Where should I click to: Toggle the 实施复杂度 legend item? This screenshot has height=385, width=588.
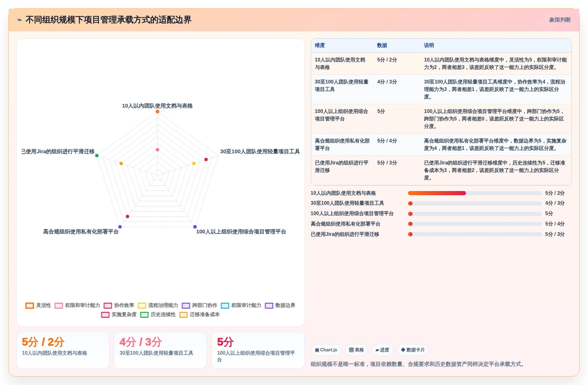point(119,315)
